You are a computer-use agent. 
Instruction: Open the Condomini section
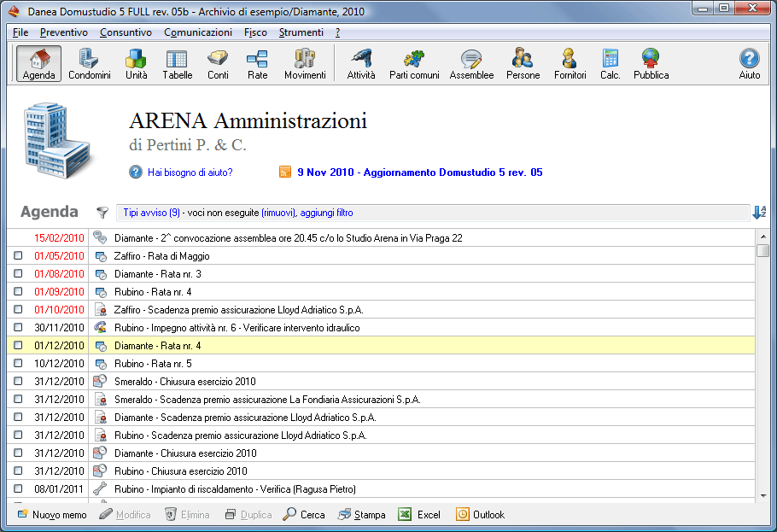tap(89, 63)
